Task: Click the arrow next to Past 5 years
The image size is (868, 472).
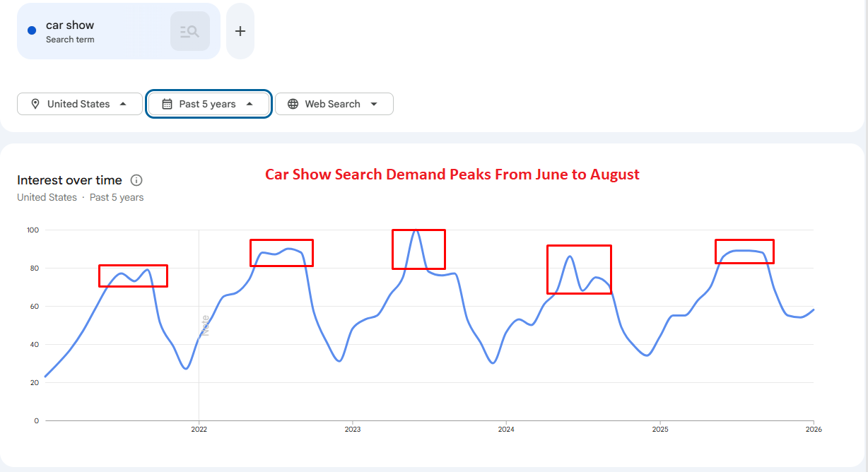Action: click(x=250, y=104)
